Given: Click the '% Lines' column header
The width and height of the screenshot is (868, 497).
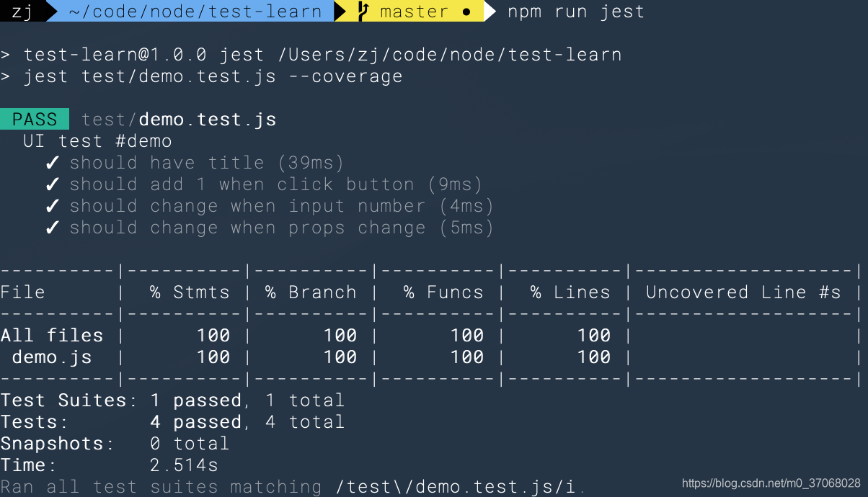Looking at the screenshot, I should pyautogui.click(x=570, y=292).
